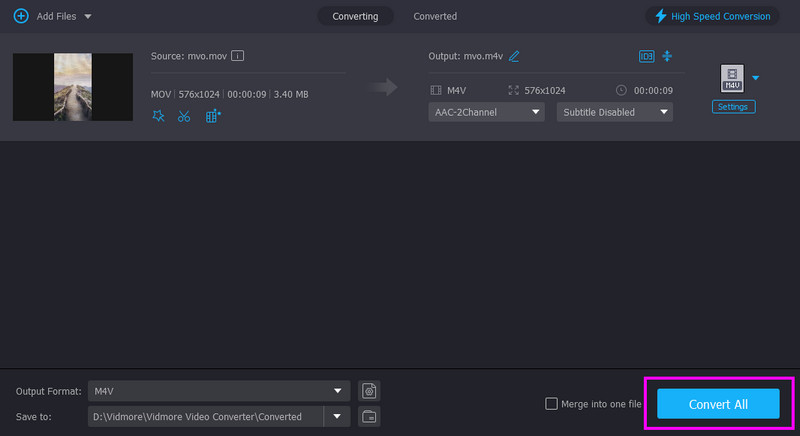The height and width of the screenshot is (436, 800).
Task: Click the enhance video icon
Action: pyautogui.click(x=212, y=116)
